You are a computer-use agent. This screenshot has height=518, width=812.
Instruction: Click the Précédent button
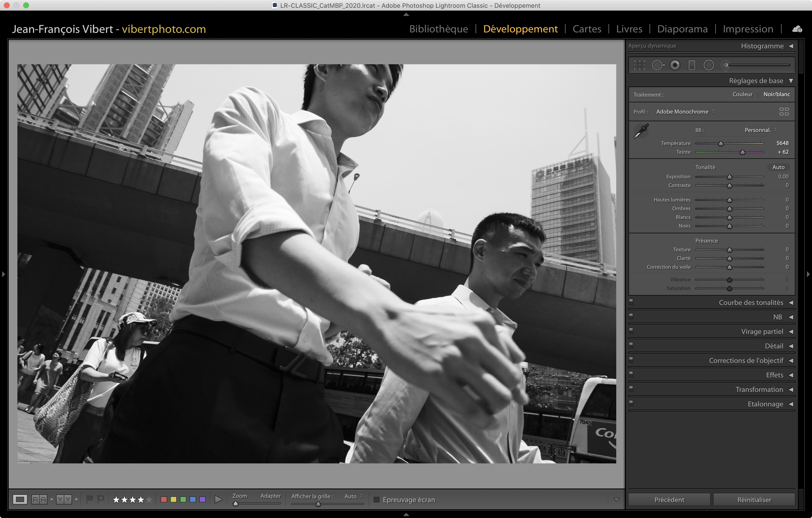669,499
